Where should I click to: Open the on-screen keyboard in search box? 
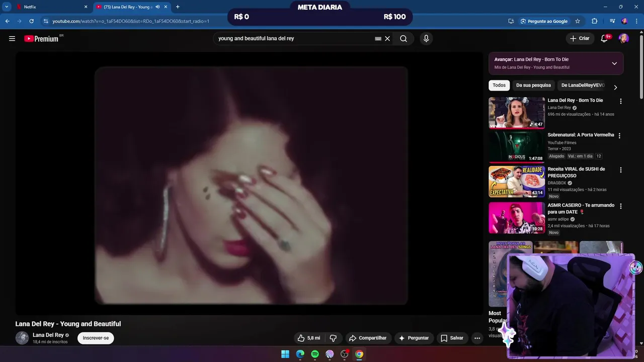tap(378, 38)
